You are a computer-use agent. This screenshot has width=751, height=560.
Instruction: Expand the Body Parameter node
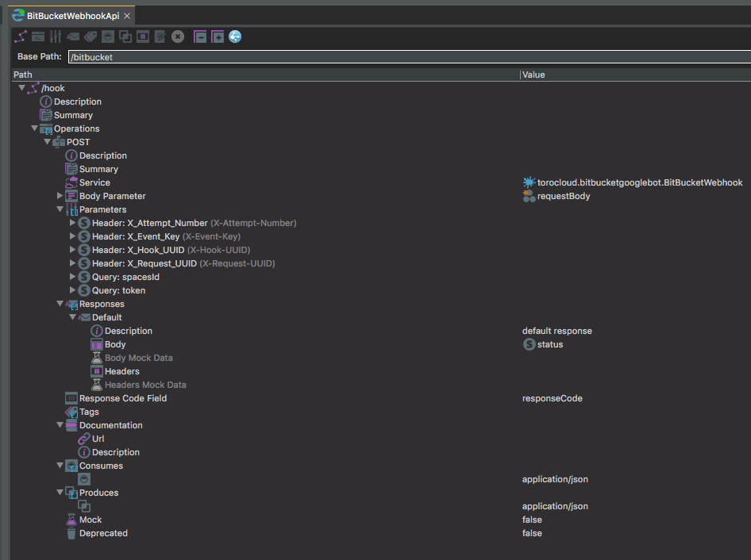60,196
